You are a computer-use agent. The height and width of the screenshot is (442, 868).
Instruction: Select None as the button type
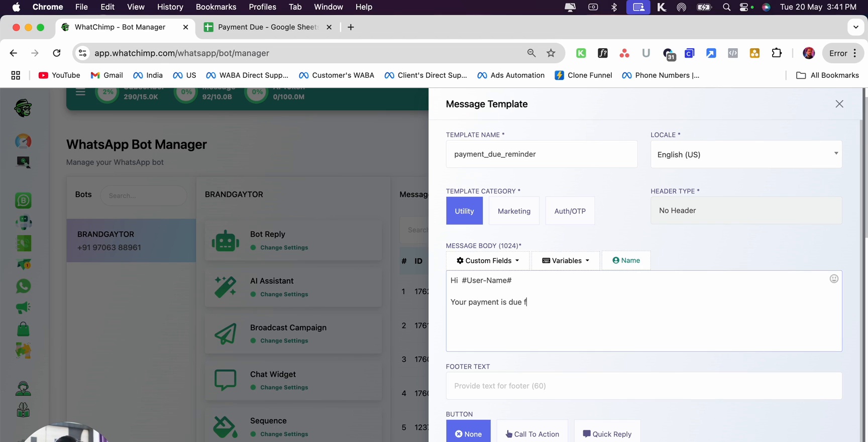(468, 431)
